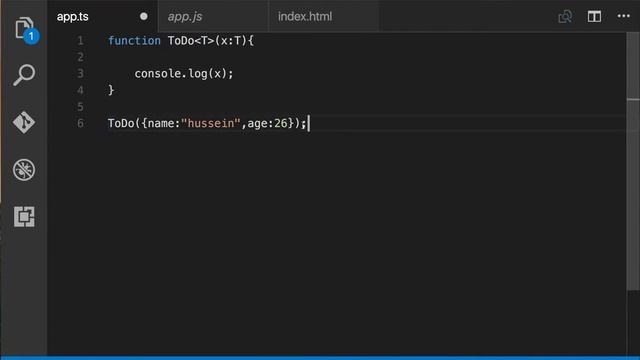Click 'age:26' on line 6

(x=267, y=123)
